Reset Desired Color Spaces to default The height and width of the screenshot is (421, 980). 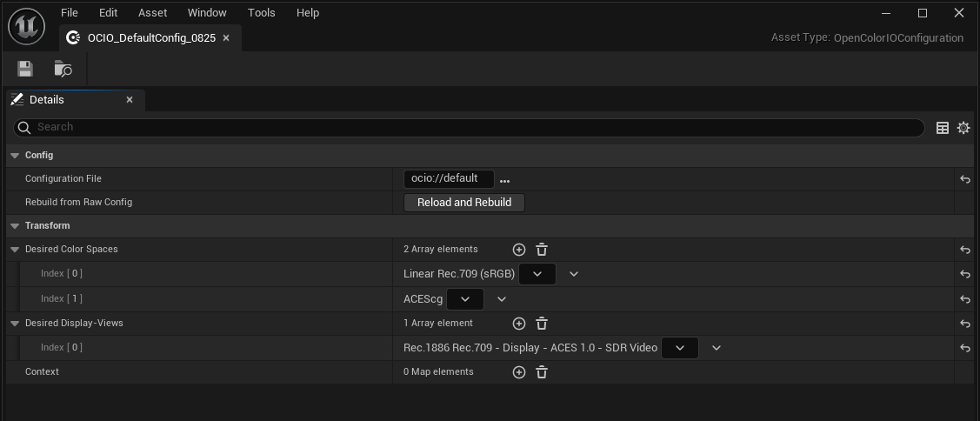click(965, 250)
